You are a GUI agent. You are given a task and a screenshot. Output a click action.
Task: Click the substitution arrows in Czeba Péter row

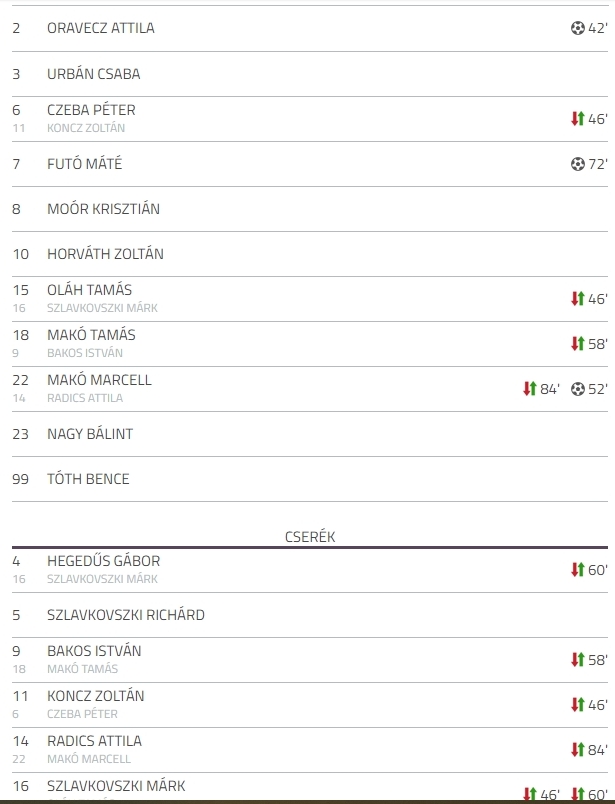point(578,118)
